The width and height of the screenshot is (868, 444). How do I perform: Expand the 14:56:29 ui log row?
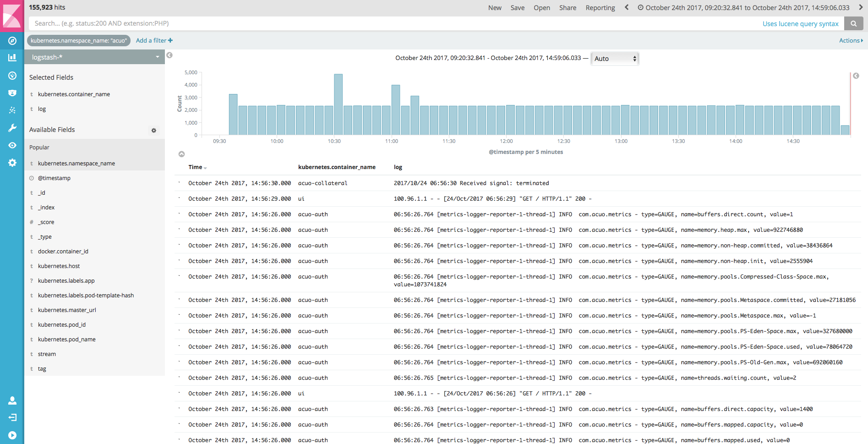179,198
